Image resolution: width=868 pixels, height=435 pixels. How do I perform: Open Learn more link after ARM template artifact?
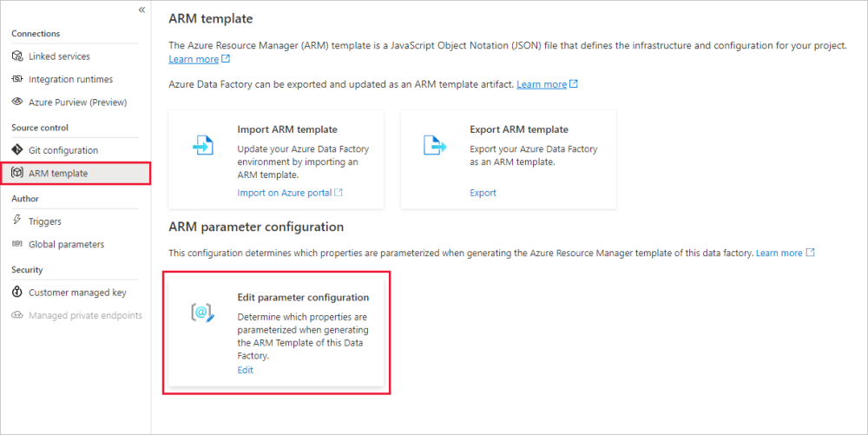tap(542, 84)
